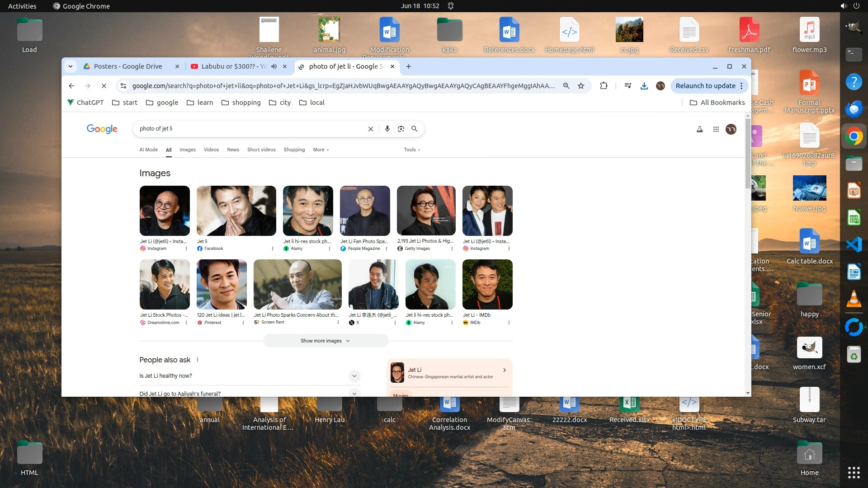Image resolution: width=868 pixels, height=488 pixels.
Task: Open Chrome downloads icon
Action: tap(644, 86)
